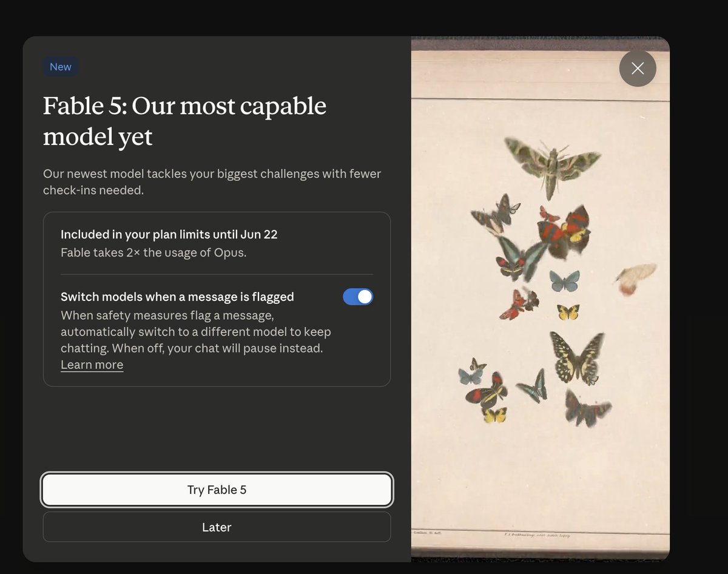Click the Try Fable 5 button
Image resolution: width=728 pixels, height=574 pixels.
pos(217,490)
